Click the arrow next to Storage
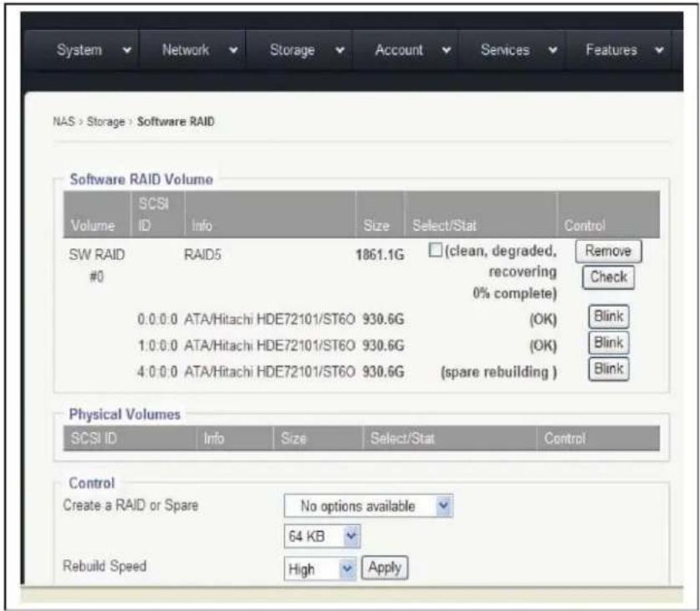The height and width of the screenshot is (611, 700). (340, 50)
